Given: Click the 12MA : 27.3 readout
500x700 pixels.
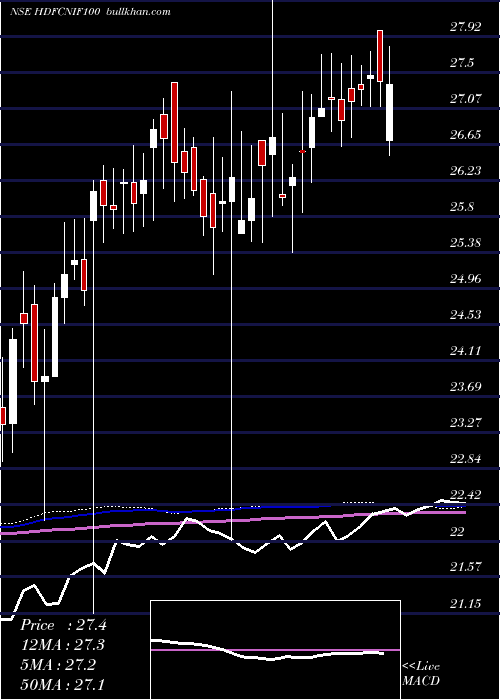Looking at the screenshot, I should (x=63, y=645).
